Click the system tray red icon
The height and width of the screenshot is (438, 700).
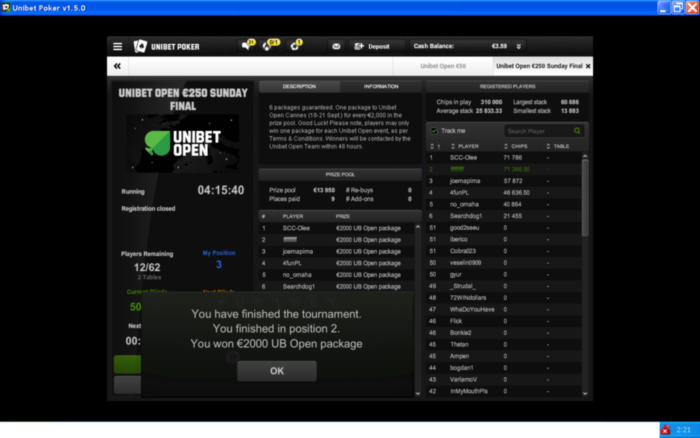666,430
